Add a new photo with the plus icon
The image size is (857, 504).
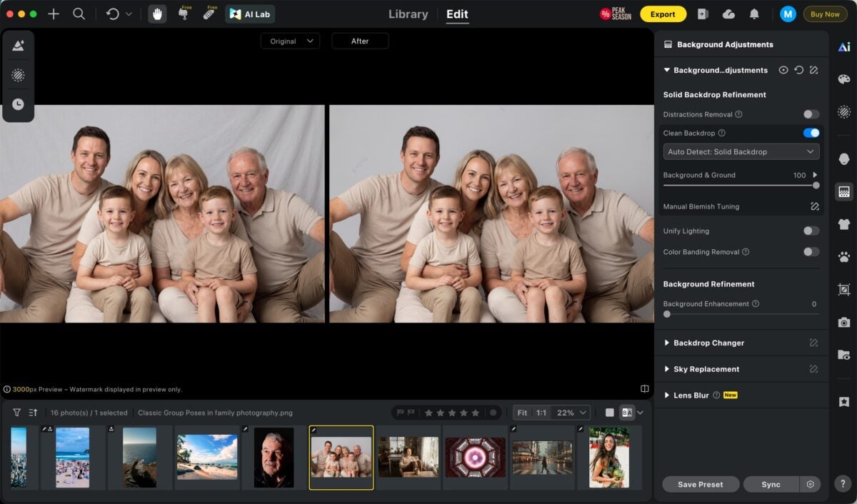click(x=54, y=14)
